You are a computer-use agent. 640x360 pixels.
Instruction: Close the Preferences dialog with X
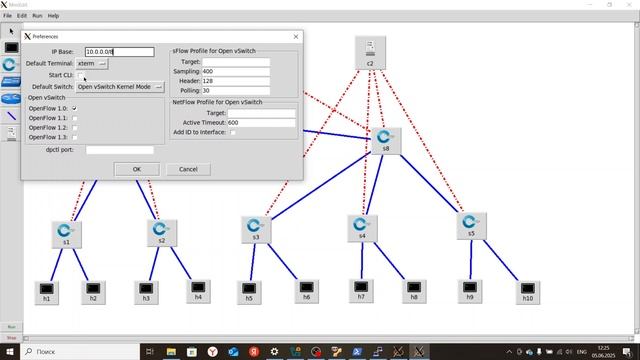click(x=296, y=37)
